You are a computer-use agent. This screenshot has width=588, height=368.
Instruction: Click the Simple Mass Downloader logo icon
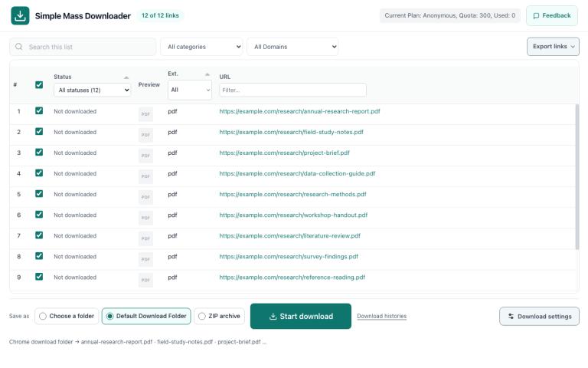tap(20, 16)
